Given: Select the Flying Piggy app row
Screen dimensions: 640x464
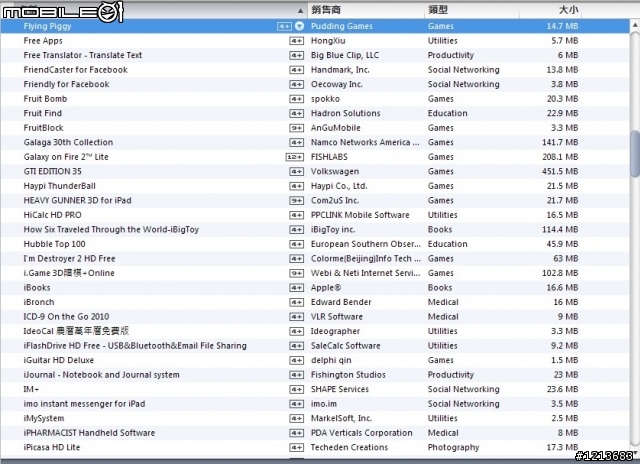Looking at the screenshot, I should [315, 26].
